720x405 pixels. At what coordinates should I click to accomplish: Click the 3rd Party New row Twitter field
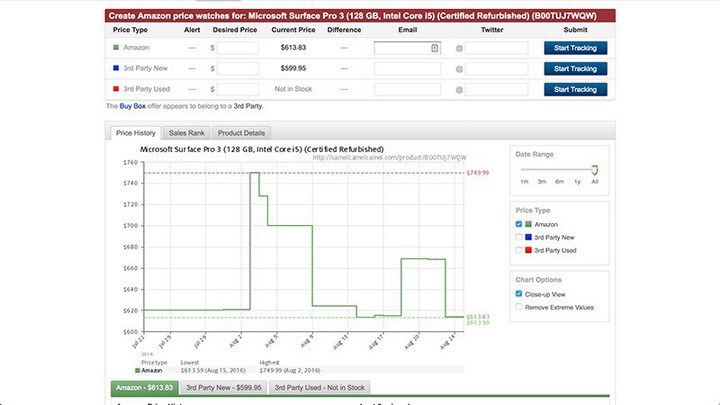(496, 68)
